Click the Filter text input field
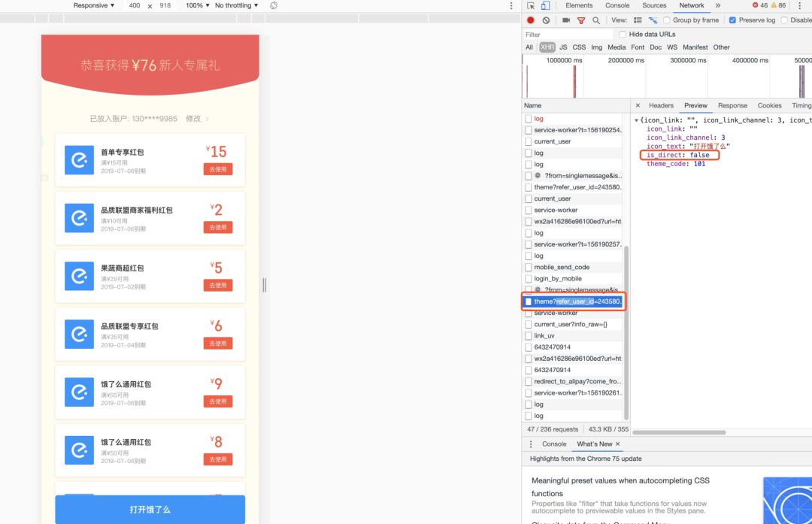 [568, 34]
